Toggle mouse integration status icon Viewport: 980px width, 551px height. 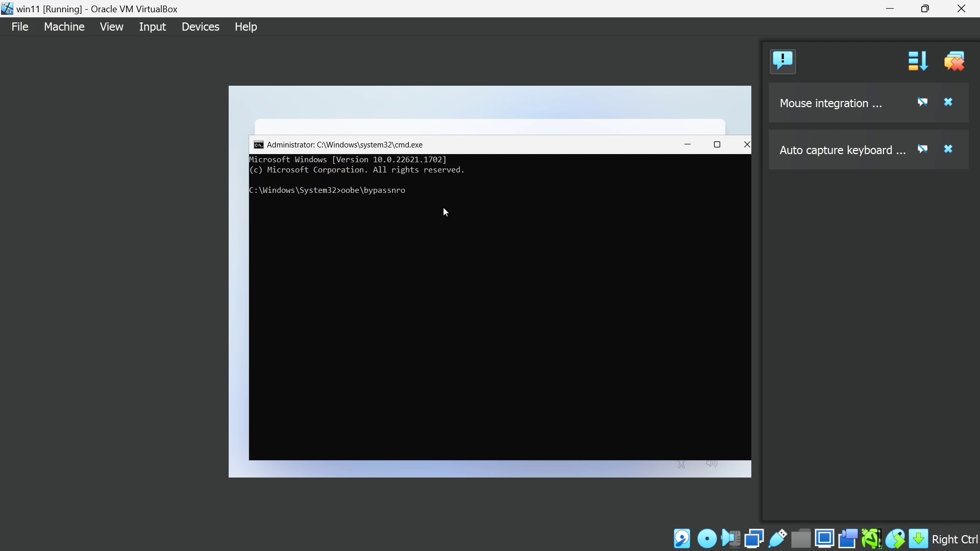coord(896,539)
